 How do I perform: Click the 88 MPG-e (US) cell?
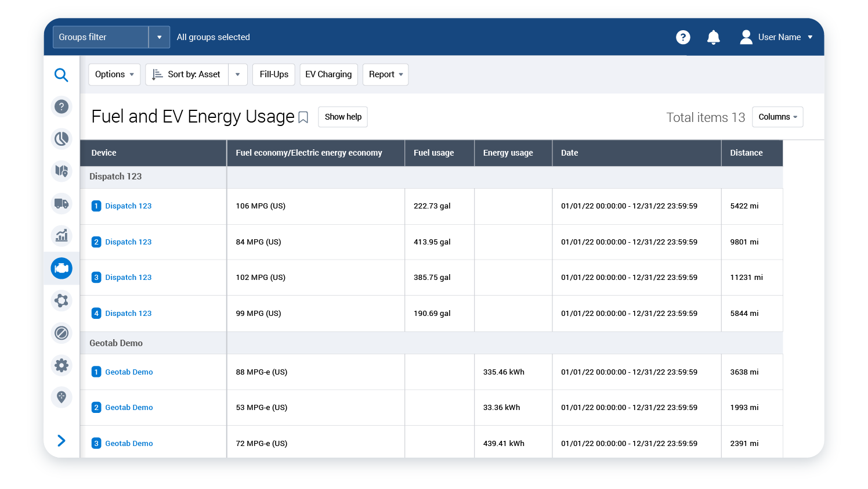pos(316,372)
